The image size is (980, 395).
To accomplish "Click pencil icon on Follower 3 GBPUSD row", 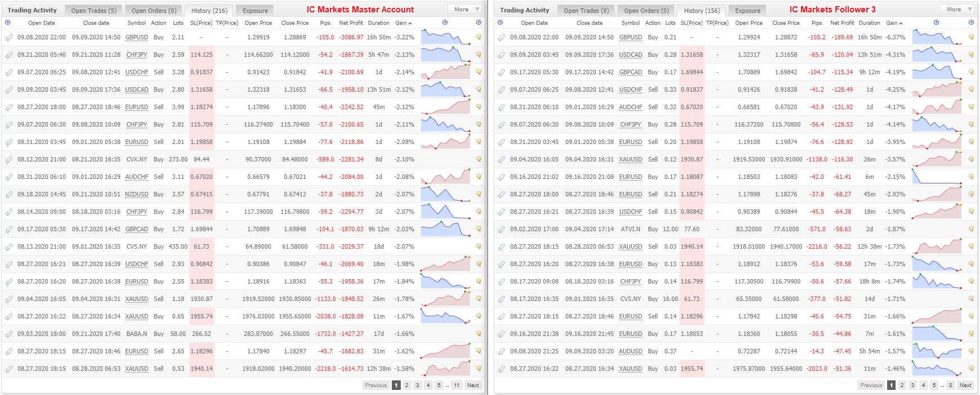I will tap(501, 38).
